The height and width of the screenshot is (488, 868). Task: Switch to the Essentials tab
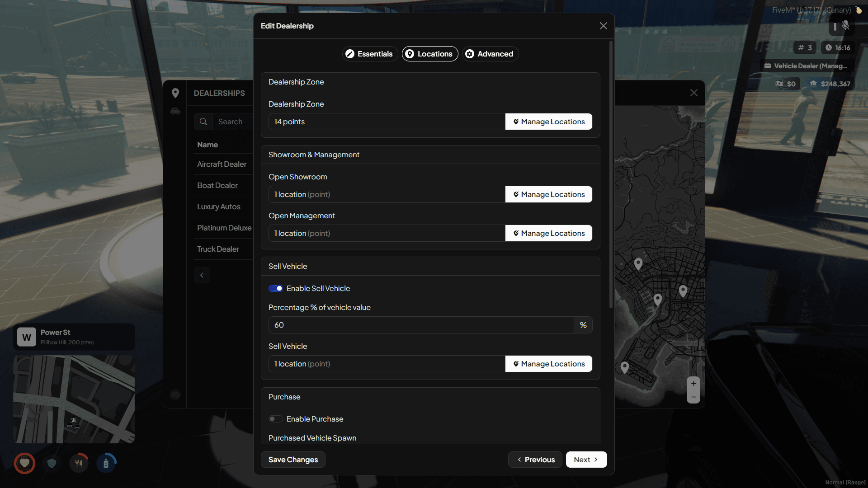[x=369, y=54]
